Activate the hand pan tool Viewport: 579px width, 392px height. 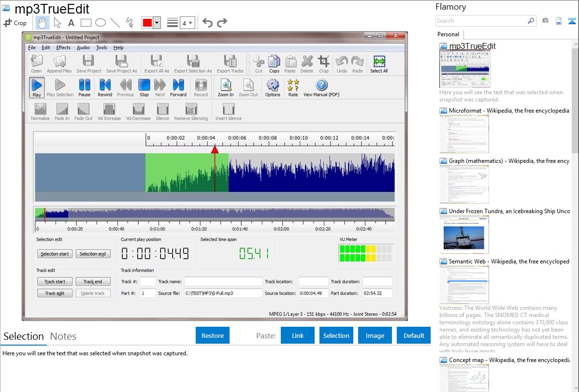pyautogui.click(x=42, y=23)
